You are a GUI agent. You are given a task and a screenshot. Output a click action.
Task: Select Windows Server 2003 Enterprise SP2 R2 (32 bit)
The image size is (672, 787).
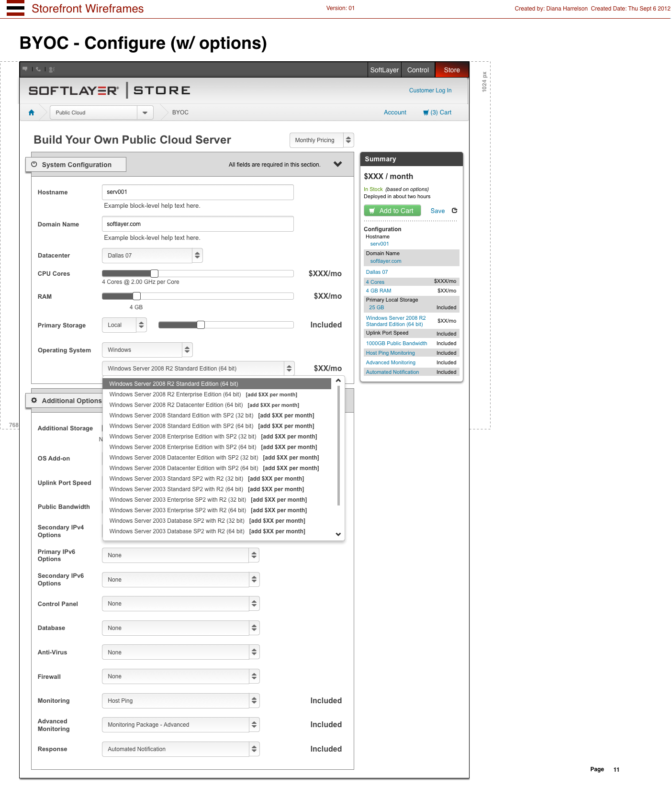point(217,500)
